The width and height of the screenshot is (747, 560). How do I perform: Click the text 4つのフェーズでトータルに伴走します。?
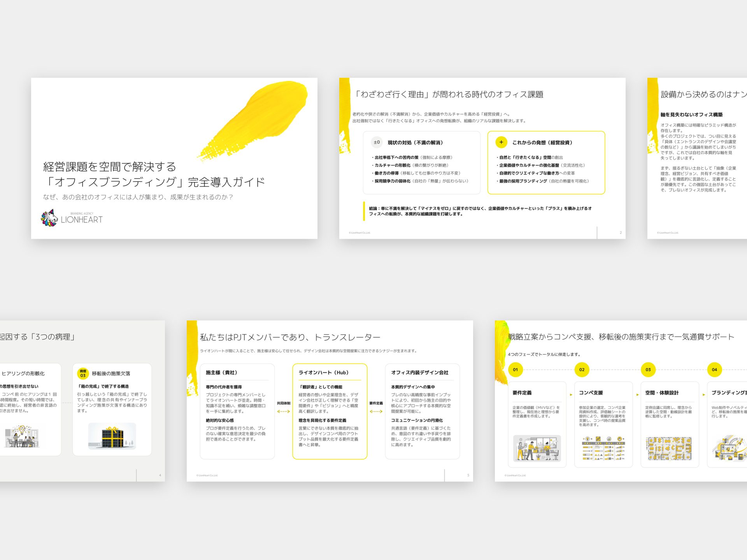544,354
